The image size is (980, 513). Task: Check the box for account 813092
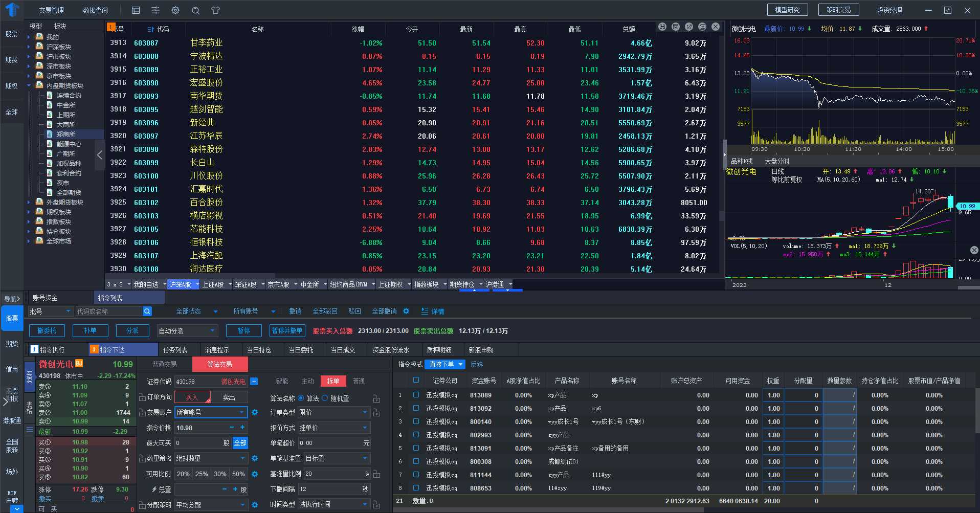pyautogui.click(x=416, y=408)
